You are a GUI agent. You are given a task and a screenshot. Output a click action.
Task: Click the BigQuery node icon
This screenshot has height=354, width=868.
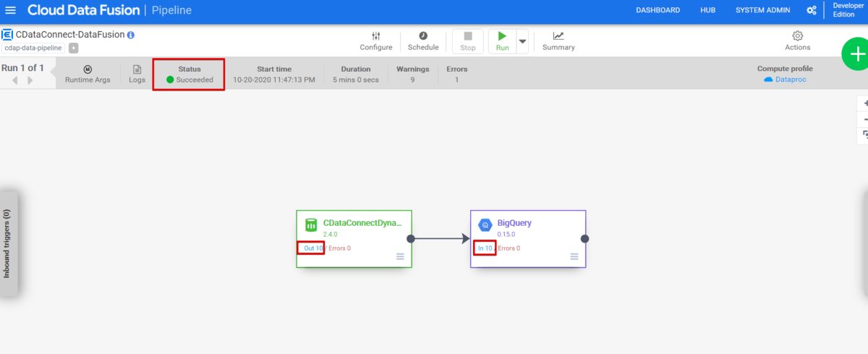tap(485, 225)
